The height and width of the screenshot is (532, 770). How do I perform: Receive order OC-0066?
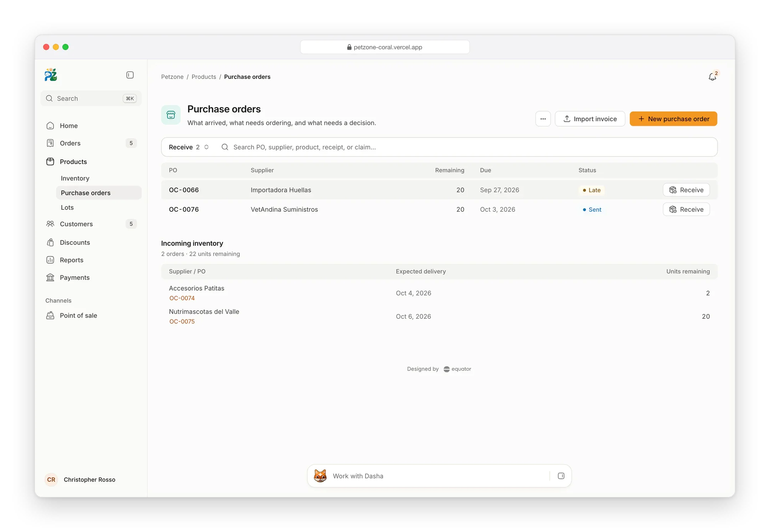tap(686, 190)
